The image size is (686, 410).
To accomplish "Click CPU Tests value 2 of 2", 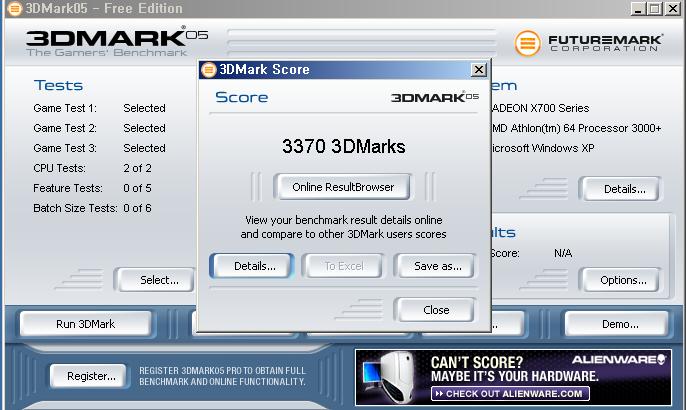I will (137, 168).
